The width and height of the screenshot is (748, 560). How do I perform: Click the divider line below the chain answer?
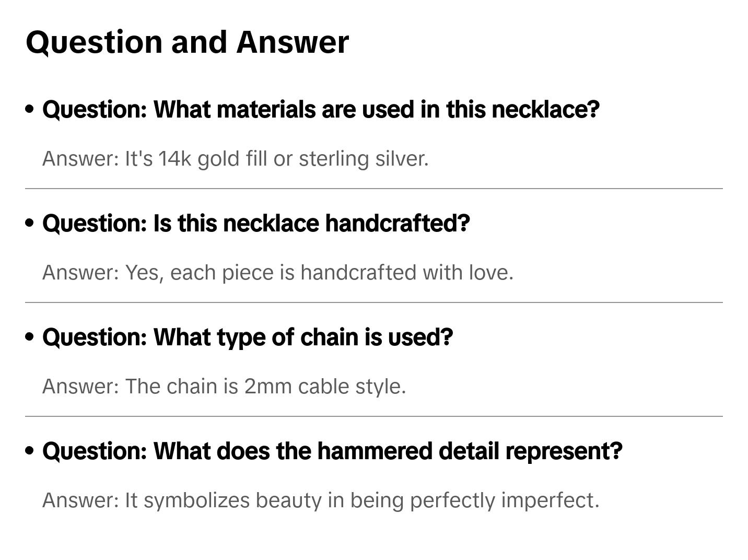click(373, 416)
